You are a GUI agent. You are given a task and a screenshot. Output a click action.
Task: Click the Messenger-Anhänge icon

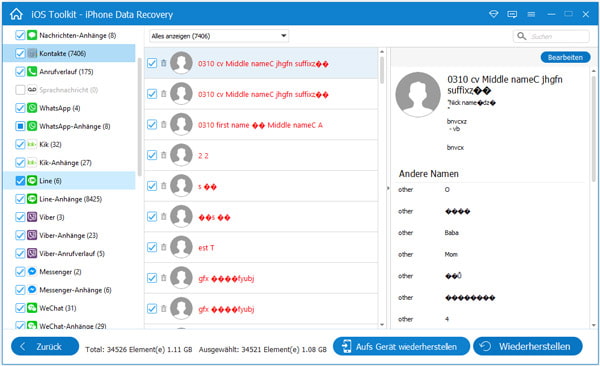pos(32,290)
